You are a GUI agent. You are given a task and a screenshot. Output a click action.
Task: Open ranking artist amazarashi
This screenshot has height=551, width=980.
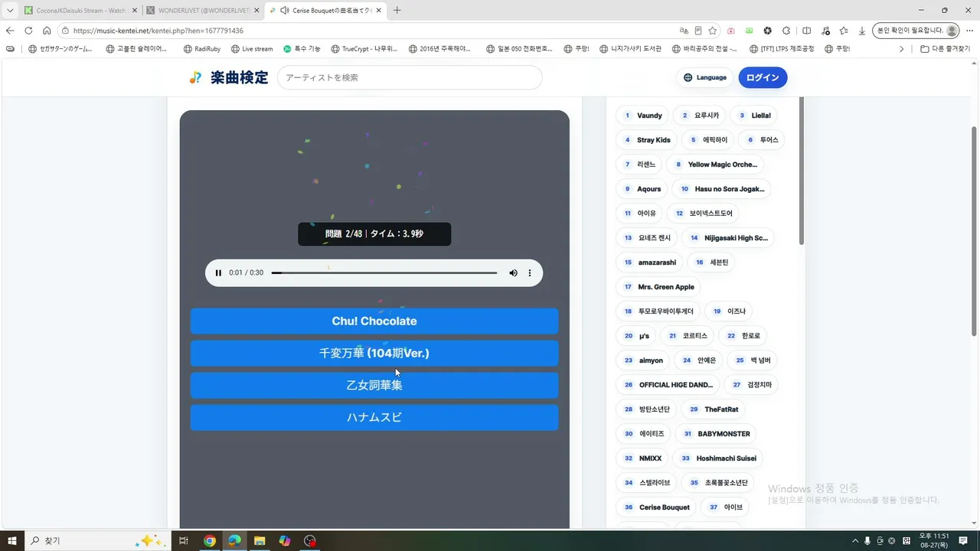(649, 262)
